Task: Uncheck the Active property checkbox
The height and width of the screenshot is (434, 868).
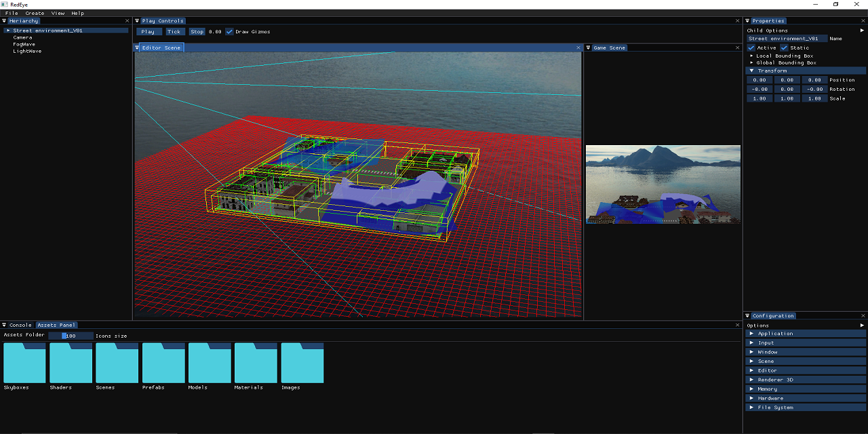Action: [x=752, y=47]
